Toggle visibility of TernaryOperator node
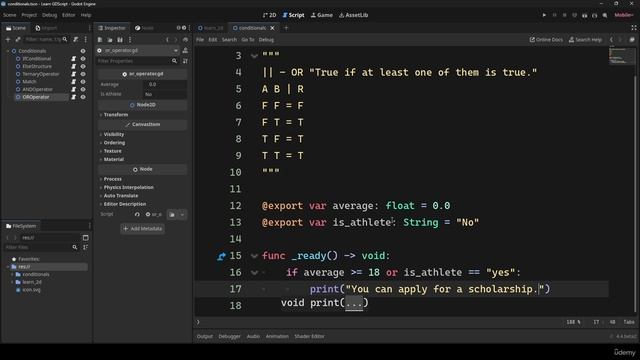This screenshot has width=640, height=360. [83, 74]
